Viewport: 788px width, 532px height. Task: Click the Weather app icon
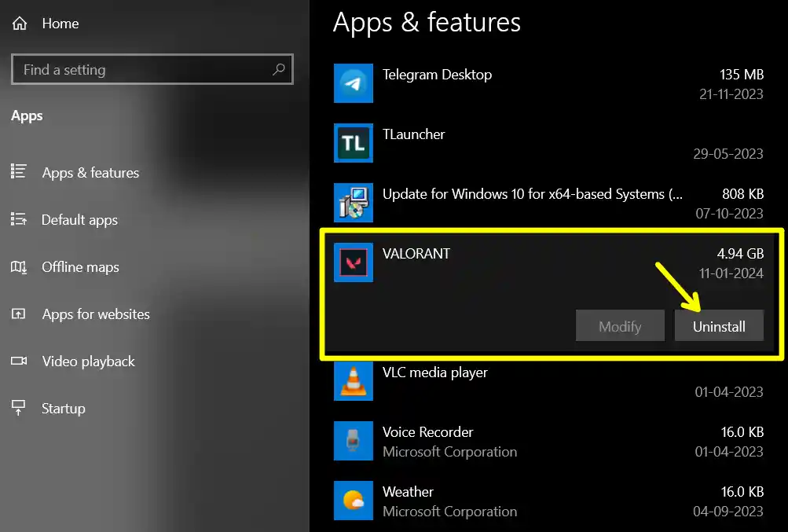pos(353,501)
